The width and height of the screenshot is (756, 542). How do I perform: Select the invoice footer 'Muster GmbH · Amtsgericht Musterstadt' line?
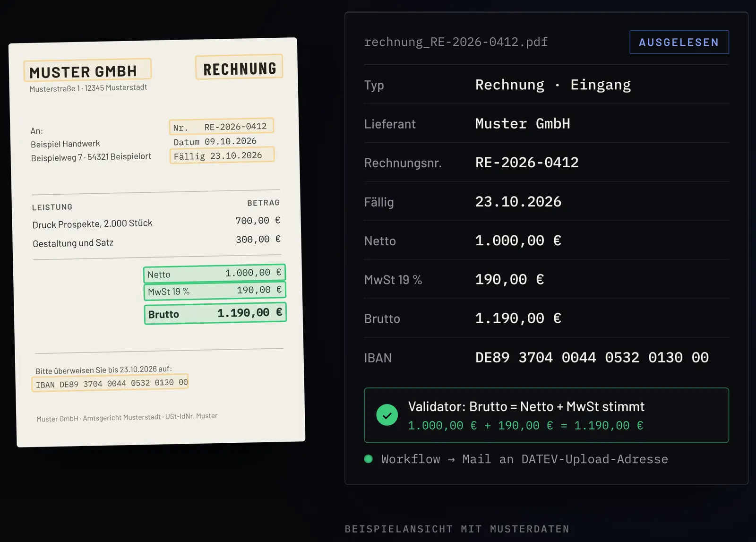click(127, 417)
